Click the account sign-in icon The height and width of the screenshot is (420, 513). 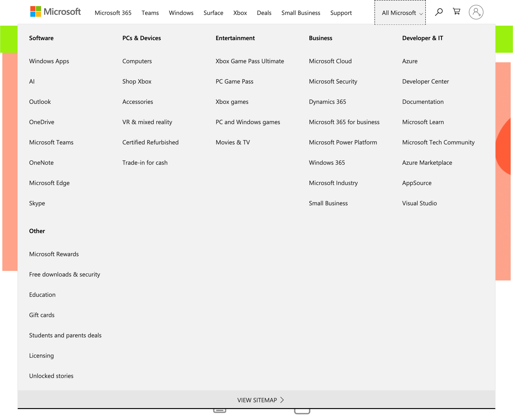476,12
